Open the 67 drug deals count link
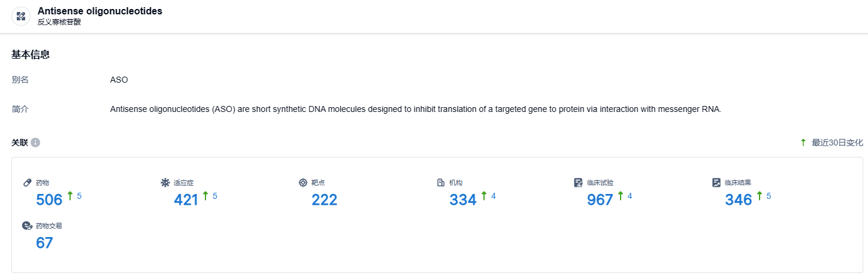This screenshot has height=276, width=868. pyautogui.click(x=44, y=243)
